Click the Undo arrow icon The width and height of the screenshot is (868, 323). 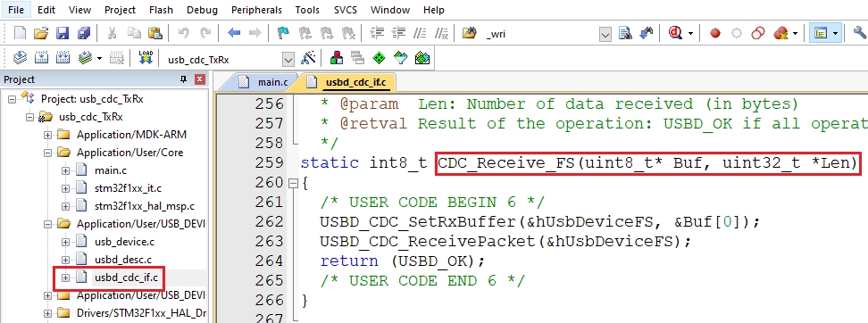tap(183, 33)
